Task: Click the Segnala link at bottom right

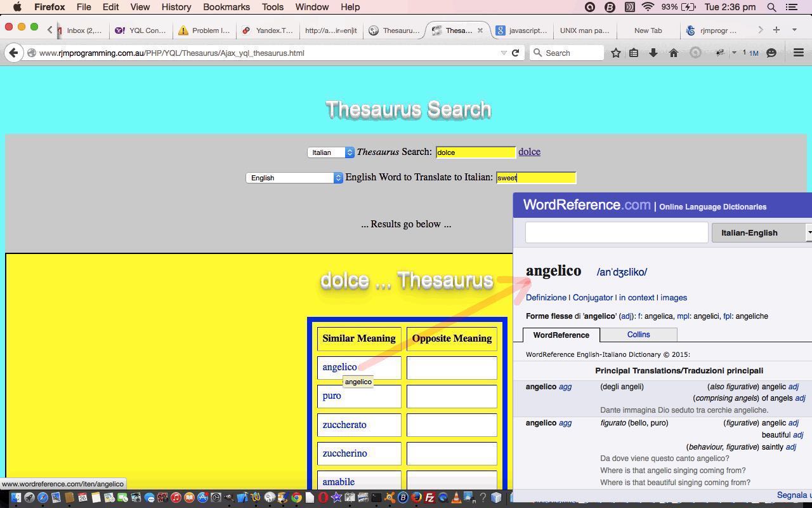Action: coord(794,495)
